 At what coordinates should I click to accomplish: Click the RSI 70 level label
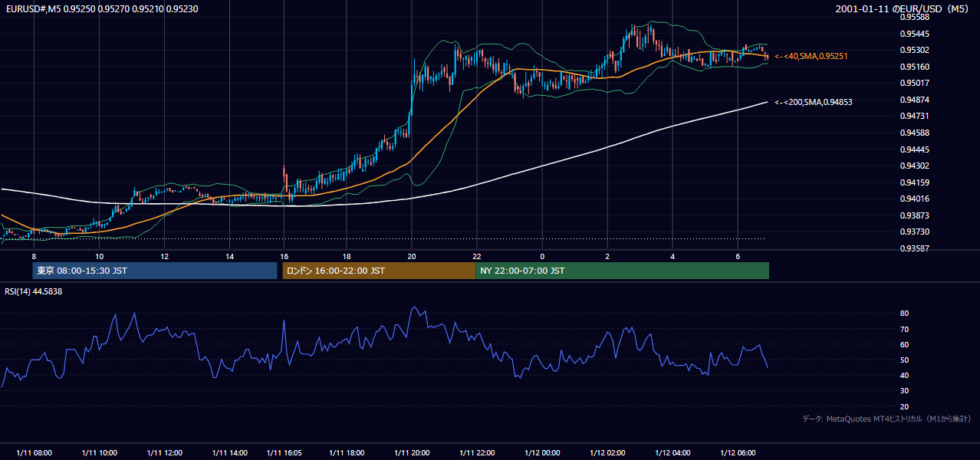point(904,329)
